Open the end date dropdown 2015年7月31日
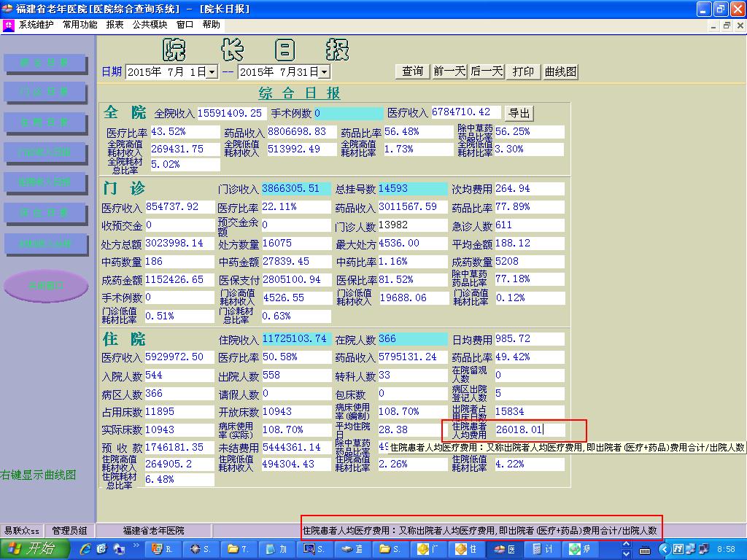 coord(325,72)
